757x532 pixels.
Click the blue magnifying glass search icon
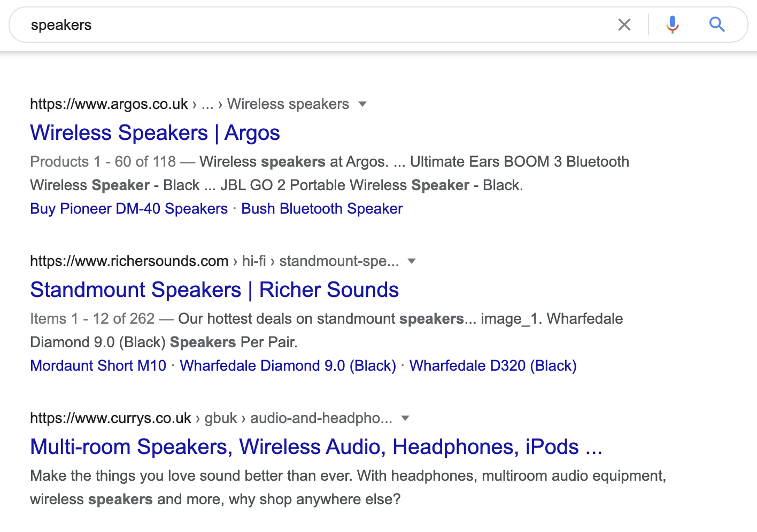(x=717, y=25)
